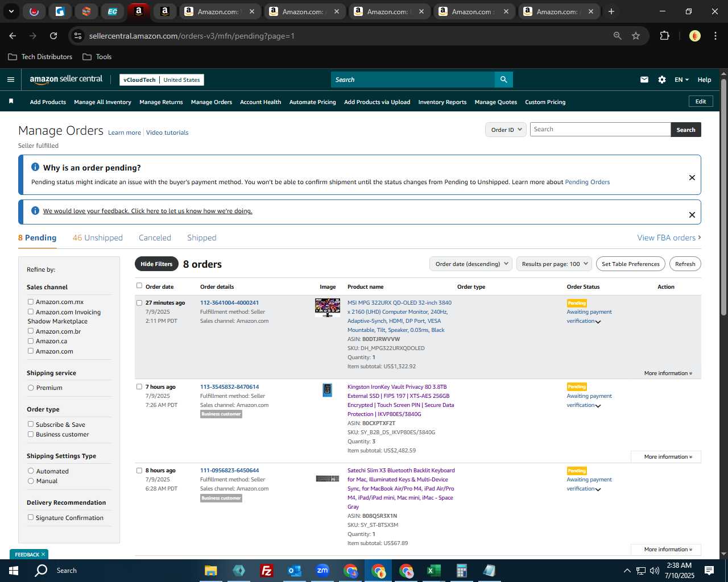Open View FBA orders link
The width and height of the screenshot is (728, 582).
click(669, 238)
